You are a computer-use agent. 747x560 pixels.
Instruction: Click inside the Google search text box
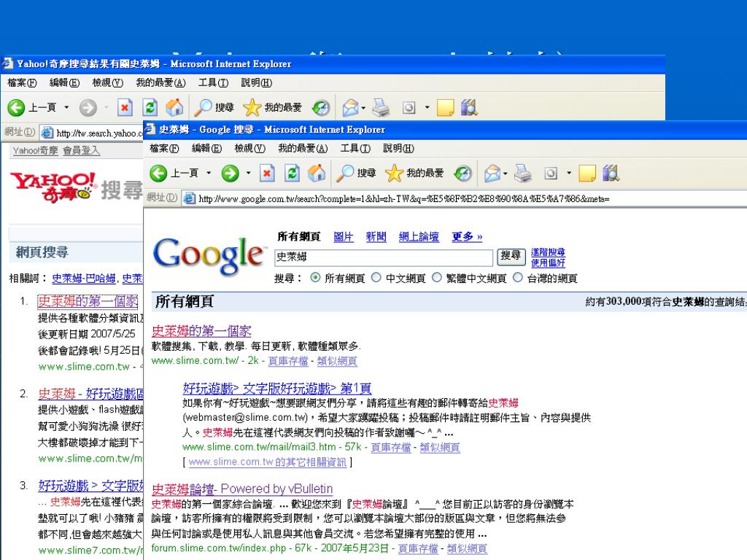pos(384,257)
